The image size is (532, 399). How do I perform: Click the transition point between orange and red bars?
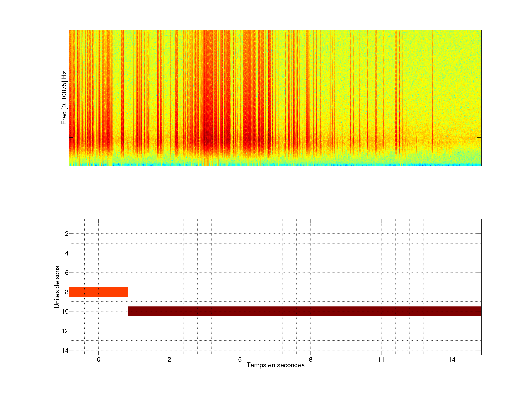(x=128, y=302)
